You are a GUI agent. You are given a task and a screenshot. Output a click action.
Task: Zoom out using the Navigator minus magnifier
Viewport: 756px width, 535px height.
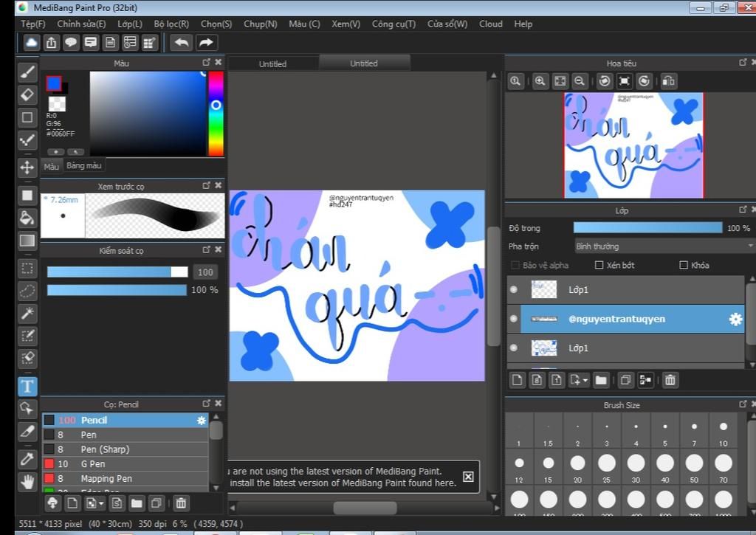pos(580,81)
